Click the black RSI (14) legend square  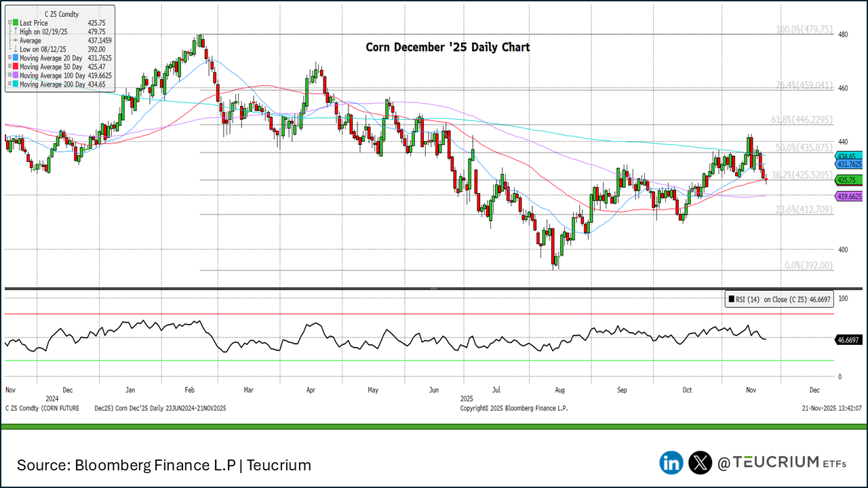[730, 299]
